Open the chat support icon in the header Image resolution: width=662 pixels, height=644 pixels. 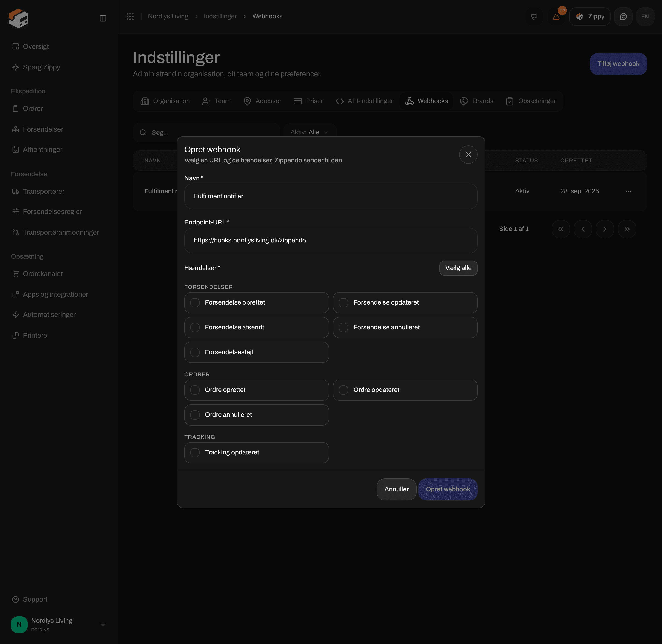tap(623, 17)
